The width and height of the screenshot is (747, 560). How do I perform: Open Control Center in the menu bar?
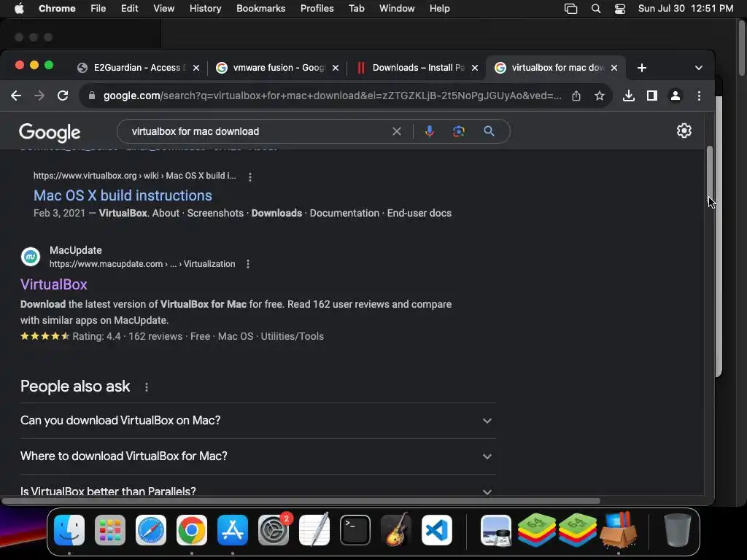620,9
